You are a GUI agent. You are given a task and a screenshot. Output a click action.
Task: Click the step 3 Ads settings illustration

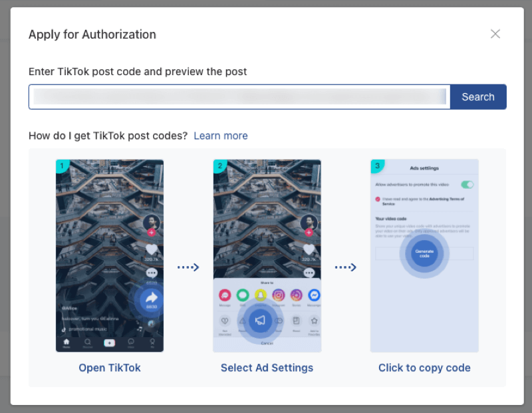(424, 255)
